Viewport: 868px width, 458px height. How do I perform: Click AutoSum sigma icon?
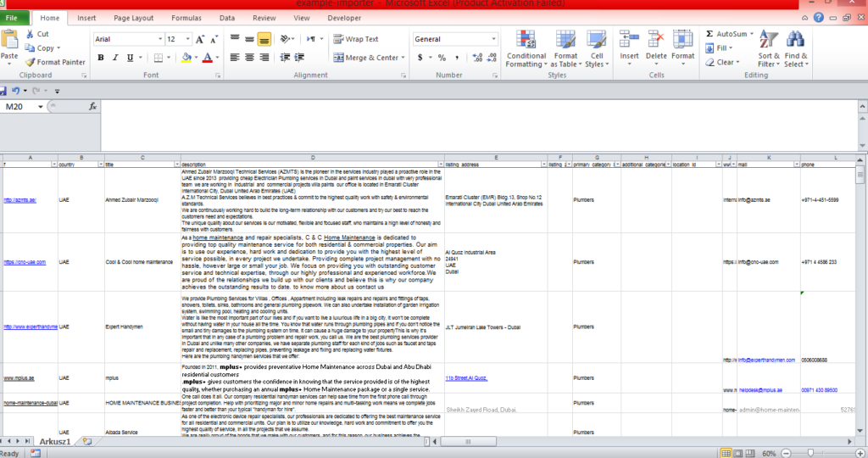click(709, 34)
